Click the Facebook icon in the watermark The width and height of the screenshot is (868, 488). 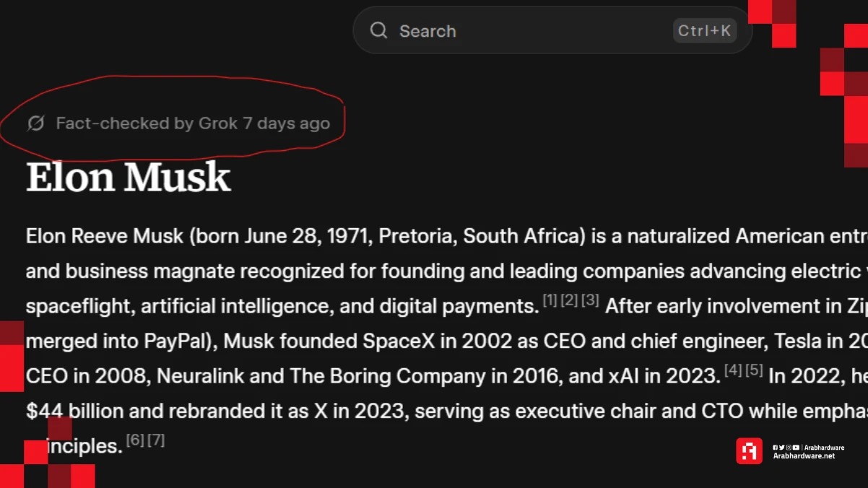(x=776, y=447)
